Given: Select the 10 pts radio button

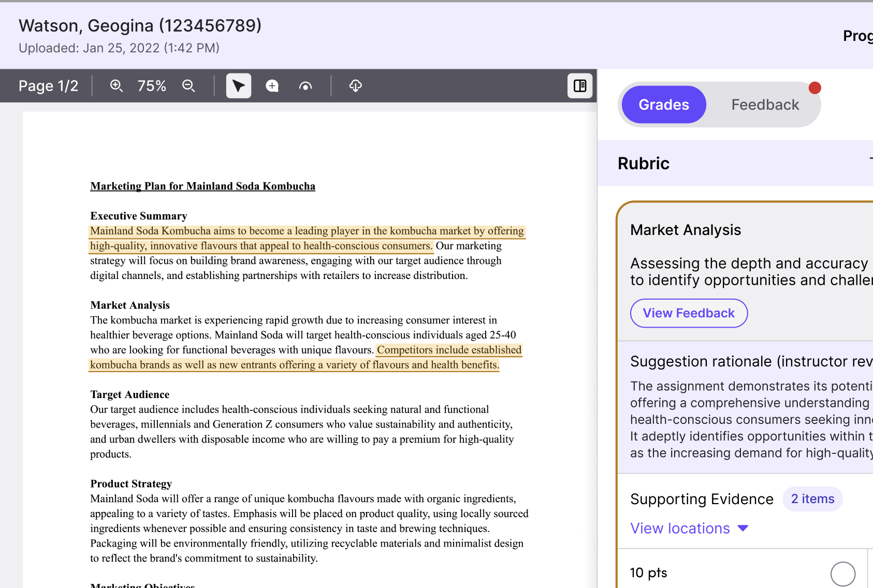Looking at the screenshot, I should [842, 574].
